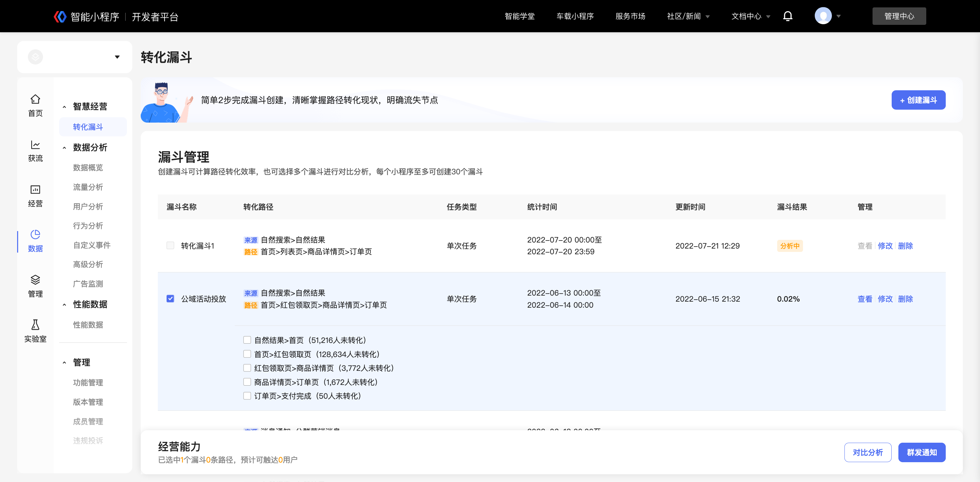Open 流量分析 in the sidebar menu
Viewport: 980px width, 482px height.
click(88, 187)
